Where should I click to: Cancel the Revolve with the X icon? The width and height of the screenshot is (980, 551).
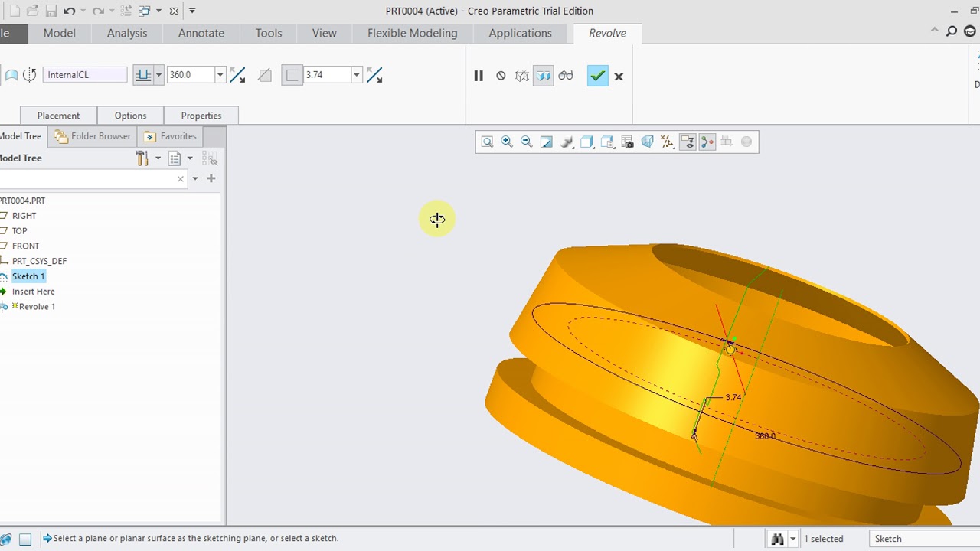(x=619, y=76)
